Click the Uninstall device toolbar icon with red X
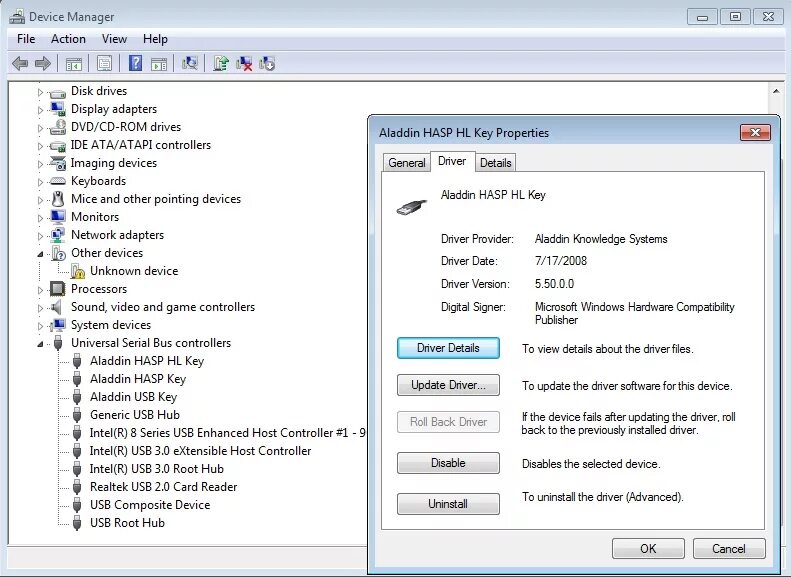This screenshot has height=577, width=791. click(244, 64)
